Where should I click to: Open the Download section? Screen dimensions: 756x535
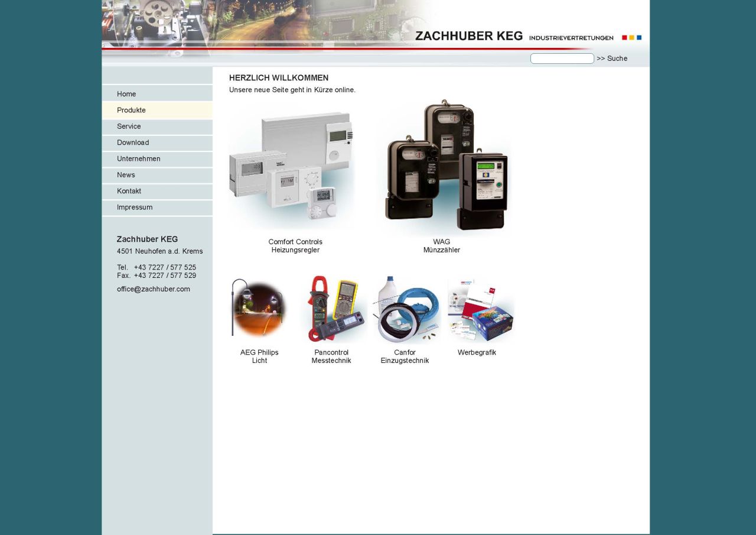pos(133,142)
